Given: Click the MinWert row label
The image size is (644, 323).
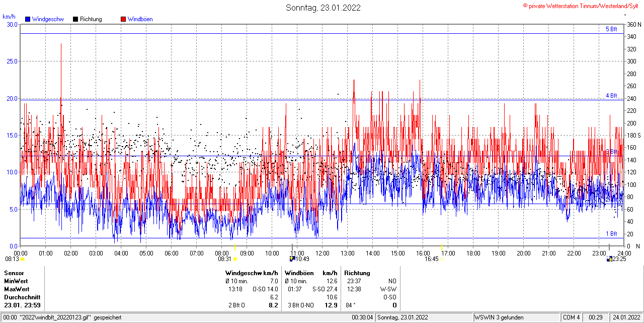Looking at the screenshot, I should tap(16, 281).
